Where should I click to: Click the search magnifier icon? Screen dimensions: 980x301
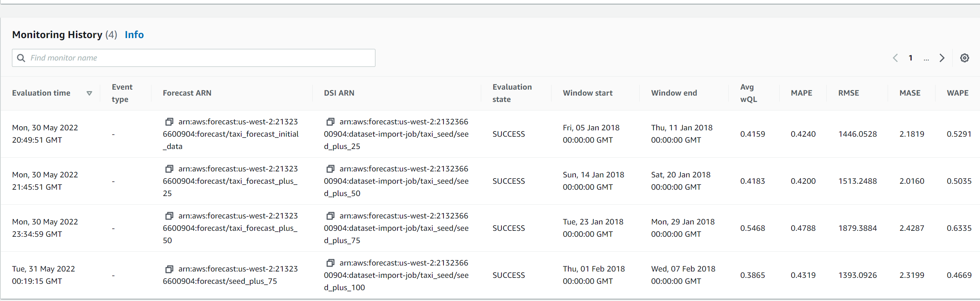click(21, 58)
